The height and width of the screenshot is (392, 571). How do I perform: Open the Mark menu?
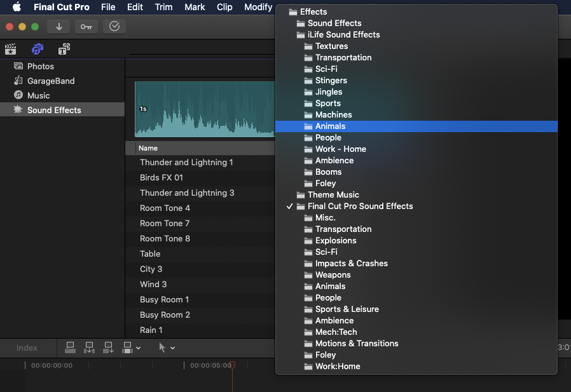pos(195,7)
